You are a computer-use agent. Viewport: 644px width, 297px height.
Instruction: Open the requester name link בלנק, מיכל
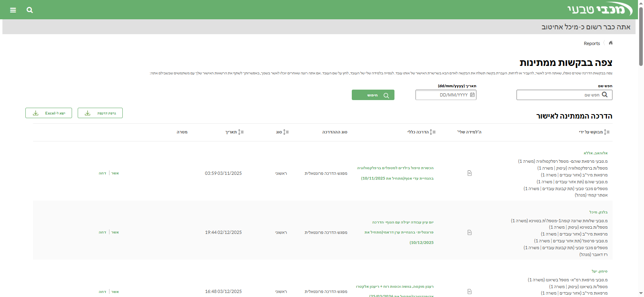click(599, 212)
